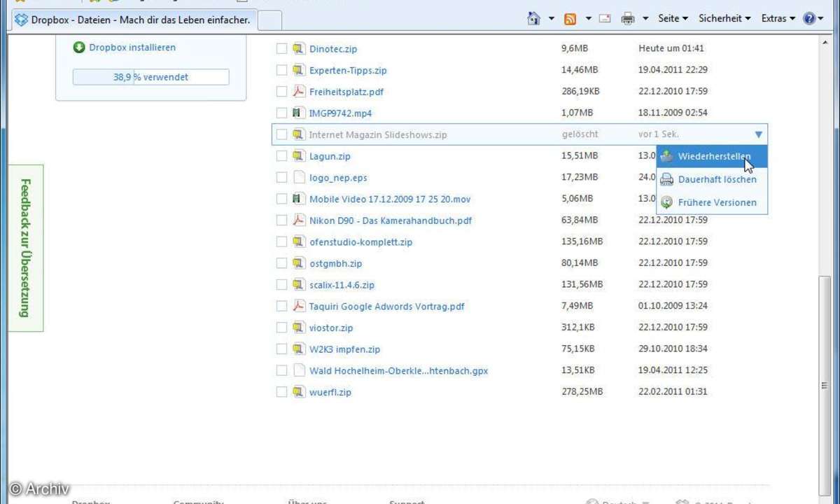Viewport: 840px width, 504px height.
Task: Open a new browser tab
Action: click(269, 20)
